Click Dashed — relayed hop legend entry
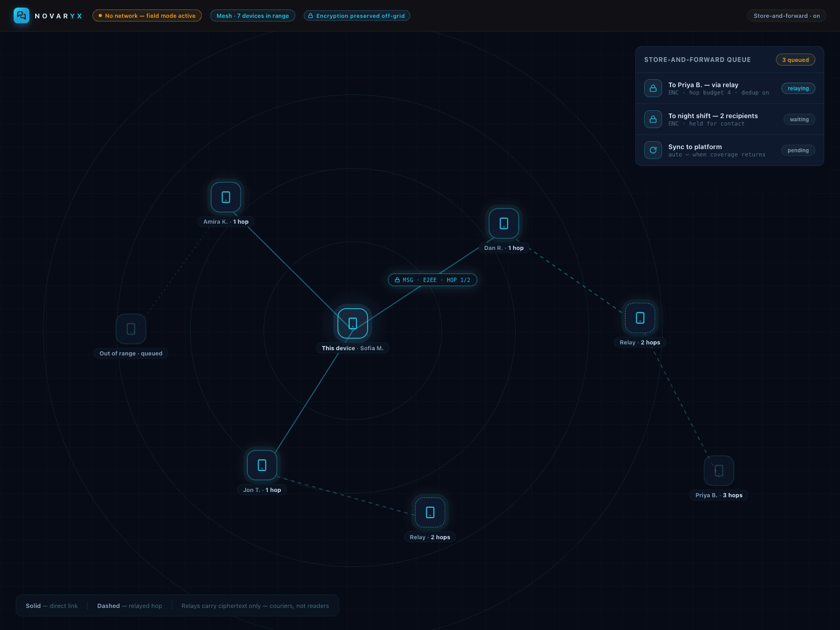This screenshot has height=630, width=840. pyautogui.click(x=130, y=606)
